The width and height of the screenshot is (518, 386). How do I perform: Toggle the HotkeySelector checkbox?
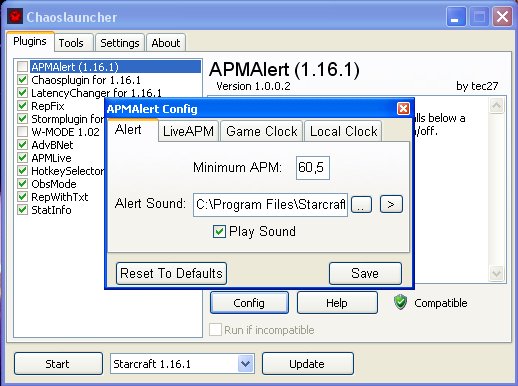click(x=22, y=171)
